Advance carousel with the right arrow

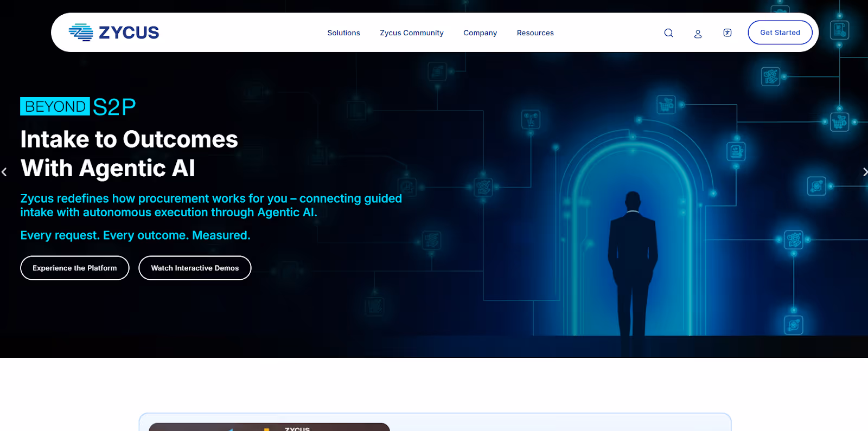(865, 172)
